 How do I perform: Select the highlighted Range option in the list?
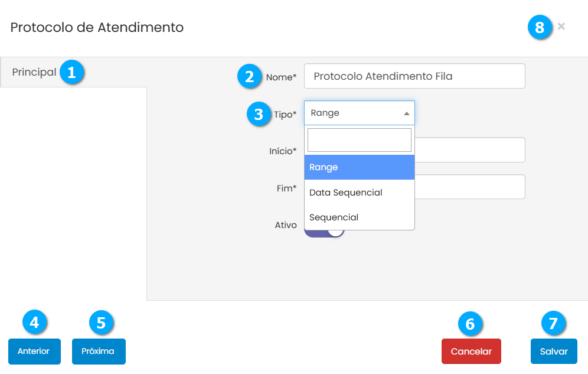tap(359, 167)
